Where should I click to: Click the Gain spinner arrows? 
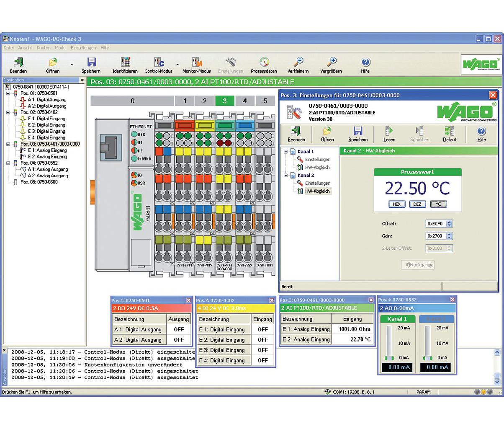click(450, 236)
